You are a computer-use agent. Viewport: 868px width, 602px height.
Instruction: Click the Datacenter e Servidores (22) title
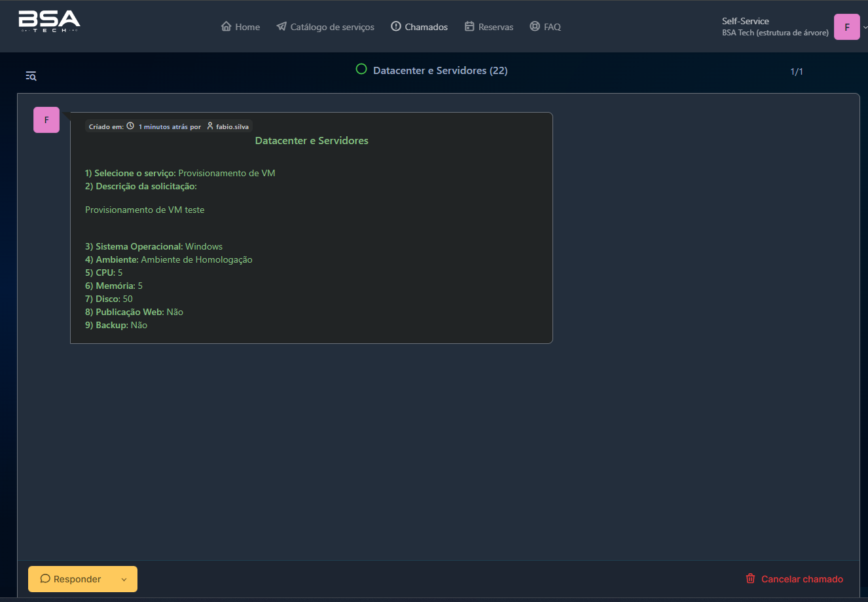click(x=440, y=70)
